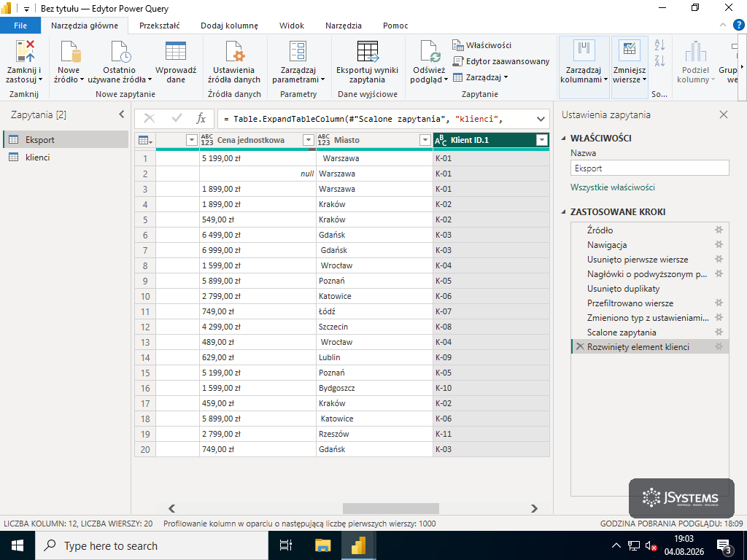Click Ostatnio używane źródła icon
Image resolution: width=747 pixels, height=560 pixels.
[x=120, y=52]
